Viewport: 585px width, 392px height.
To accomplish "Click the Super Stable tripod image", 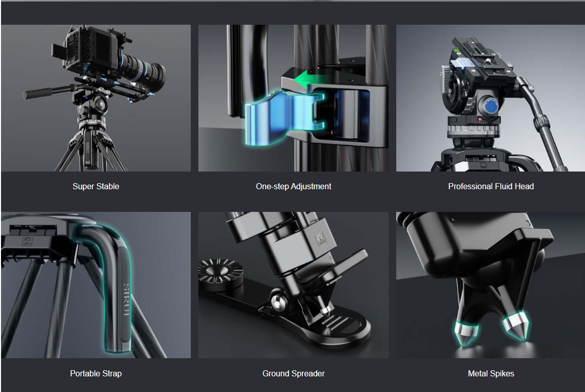I will 96,98.
